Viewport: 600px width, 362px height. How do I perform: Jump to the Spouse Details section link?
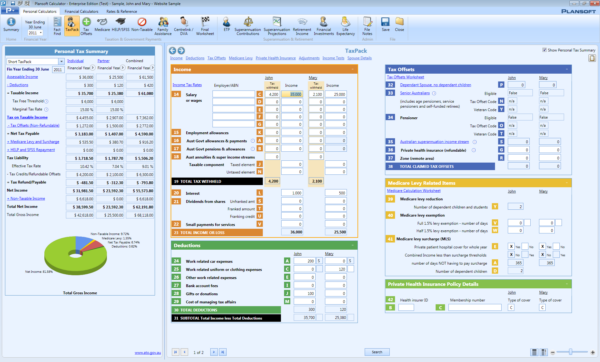pos(359,58)
